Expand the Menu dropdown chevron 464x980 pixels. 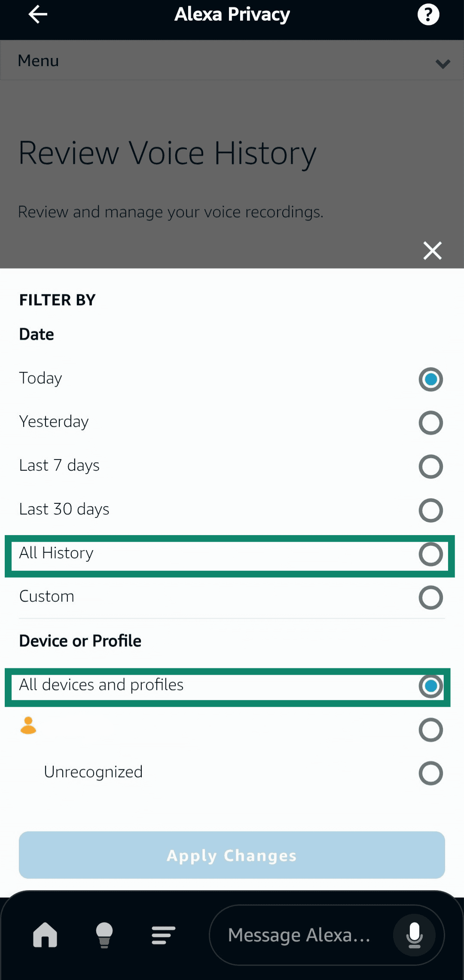(x=442, y=64)
